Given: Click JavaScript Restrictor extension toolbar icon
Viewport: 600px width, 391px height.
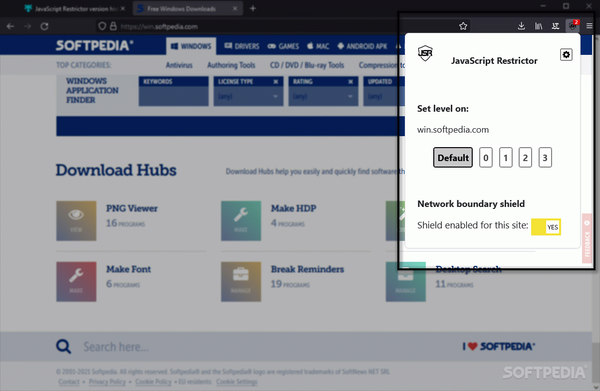Looking at the screenshot, I should point(573,26).
